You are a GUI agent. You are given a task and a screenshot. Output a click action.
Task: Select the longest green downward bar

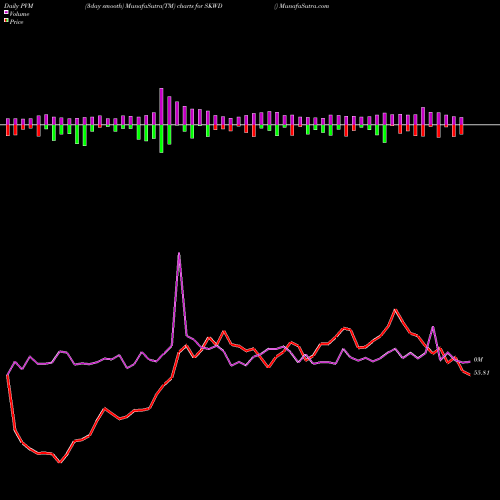(x=161, y=139)
